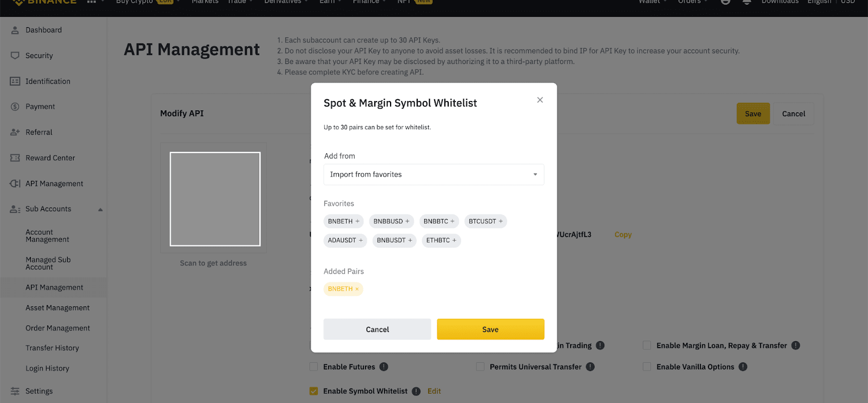Click the 'Favorites' section label
This screenshot has width=868, height=403.
click(x=339, y=204)
